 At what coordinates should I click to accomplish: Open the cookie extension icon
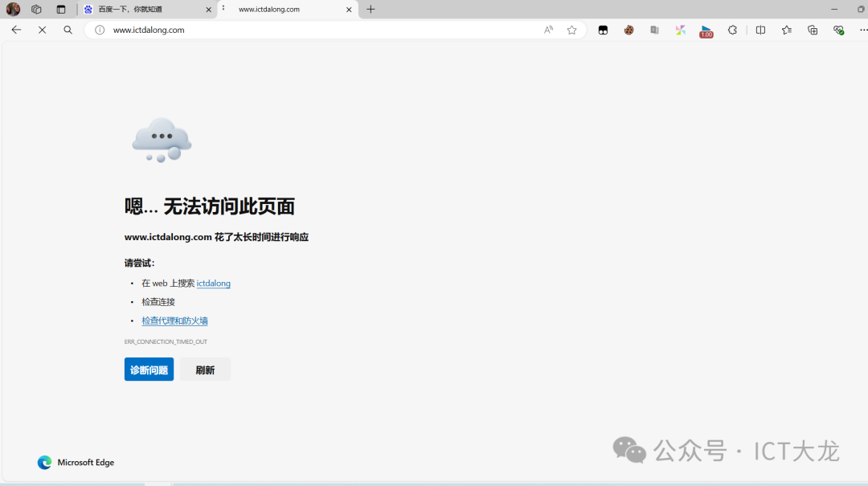pos(629,30)
